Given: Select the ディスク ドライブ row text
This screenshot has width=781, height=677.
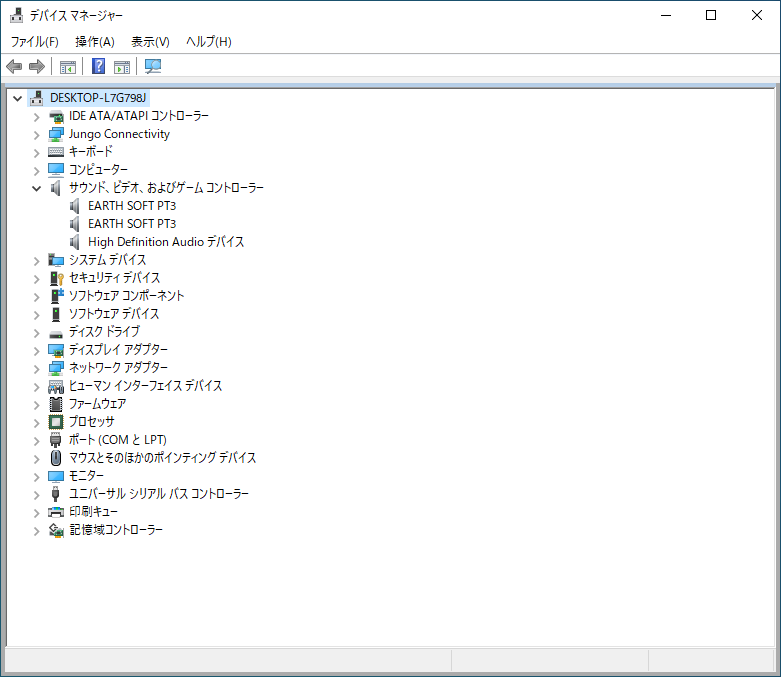Looking at the screenshot, I should click(x=104, y=332).
